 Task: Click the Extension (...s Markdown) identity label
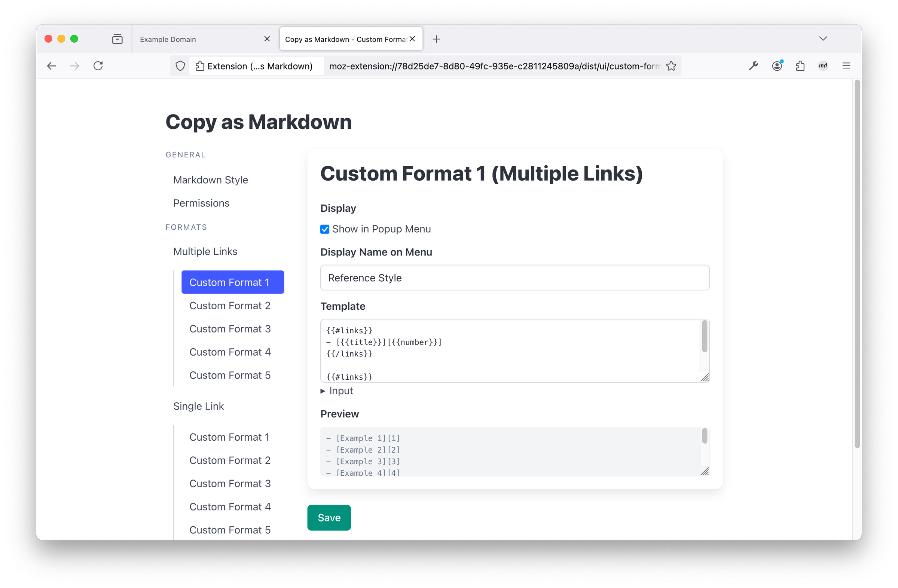pos(260,66)
